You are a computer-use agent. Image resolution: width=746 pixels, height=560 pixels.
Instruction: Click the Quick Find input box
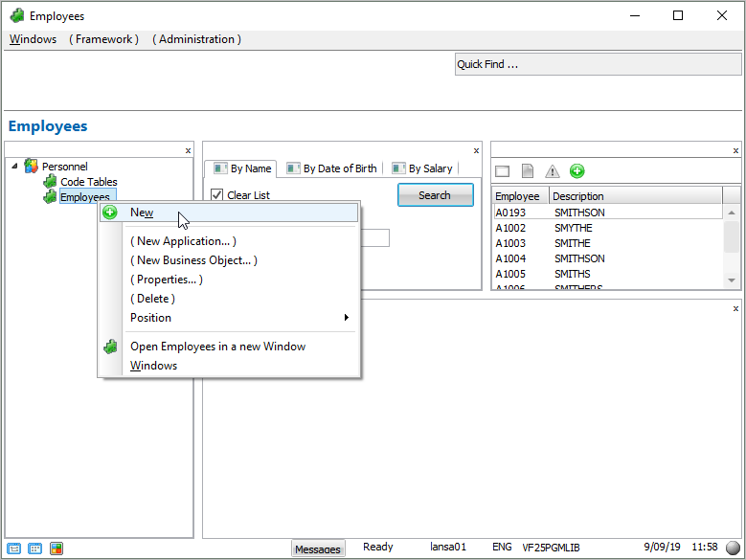click(597, 64)
